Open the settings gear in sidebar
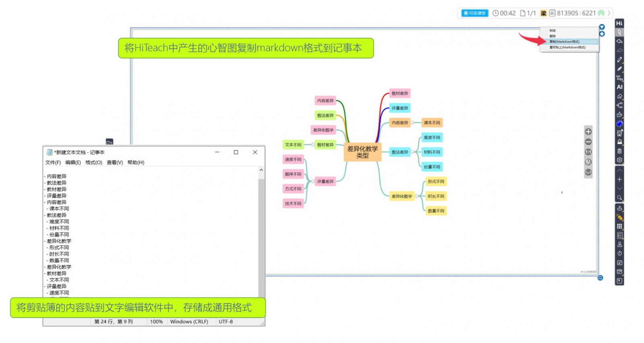Viewport: 644px width, 343px height. (619, 160)
